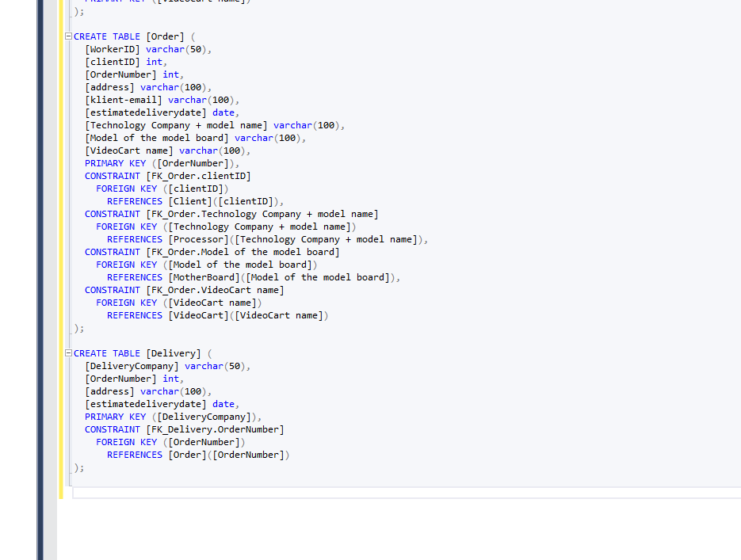Click the FK_Order.VideoCart name constraint
741x560 pixels.
coord(215,290)
